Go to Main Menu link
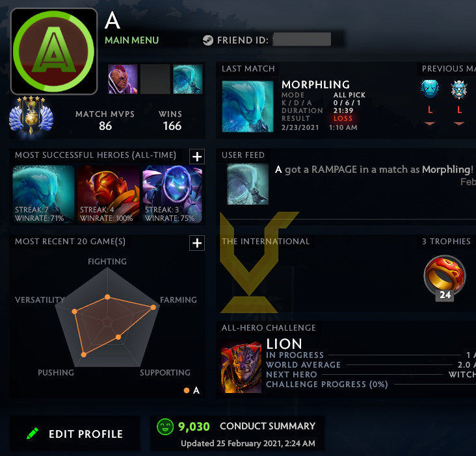This screenshot has height=456, width=476. [x=132, y=40]
